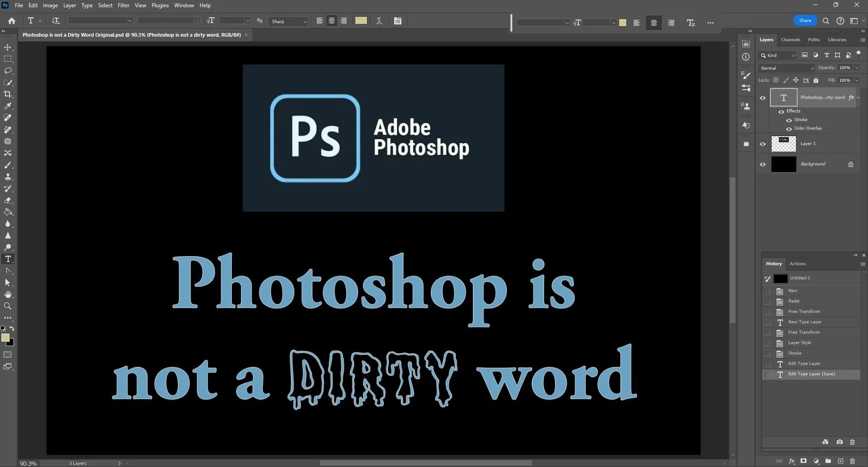Select the Eyedropper tool
This screenshot has width=868, height=467.
pyautogui.click(x=8, y=106)
